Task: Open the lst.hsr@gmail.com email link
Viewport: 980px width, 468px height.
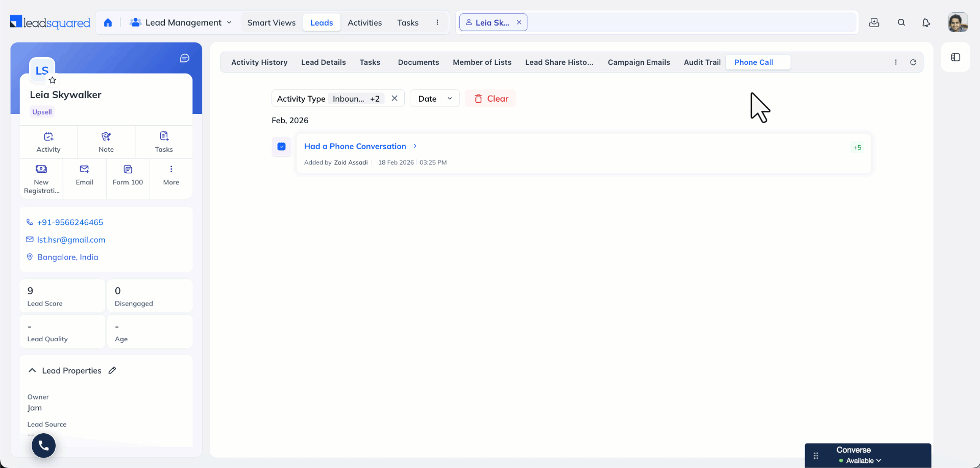Action: 71,240
